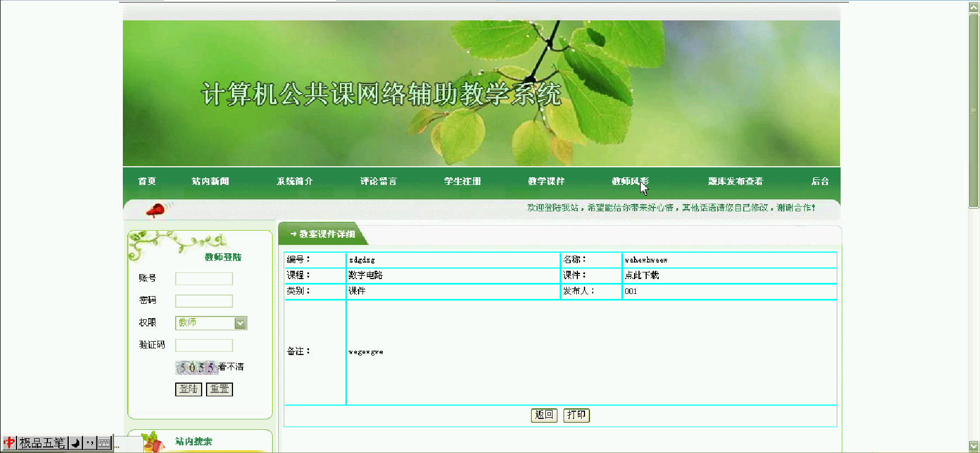
Task: Click the 备注 text wegewgwe
Action: [x=366, y=352]
